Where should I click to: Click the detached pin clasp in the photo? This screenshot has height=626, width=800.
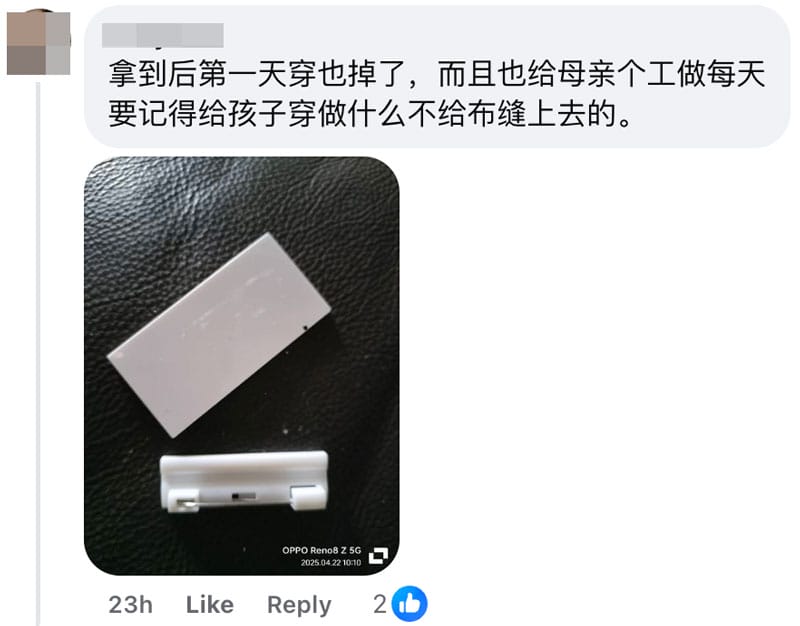[x=244, y=481]
